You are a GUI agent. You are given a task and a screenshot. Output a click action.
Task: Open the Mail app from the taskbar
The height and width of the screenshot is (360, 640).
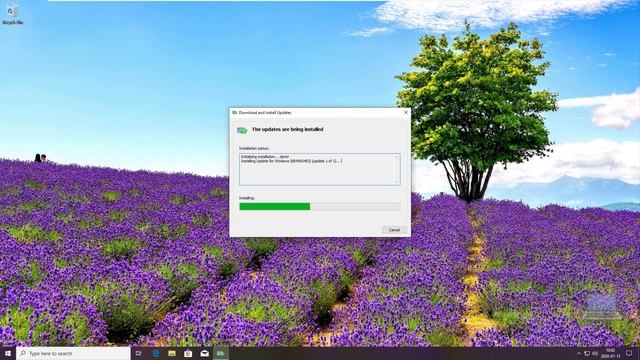(x=204, y=353)
